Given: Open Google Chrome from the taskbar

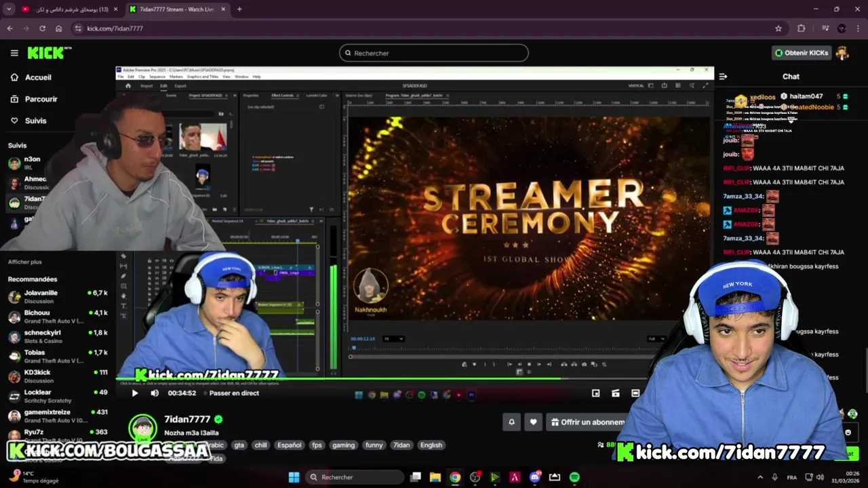Looking at the screenshot, I should tap(455, 477).
